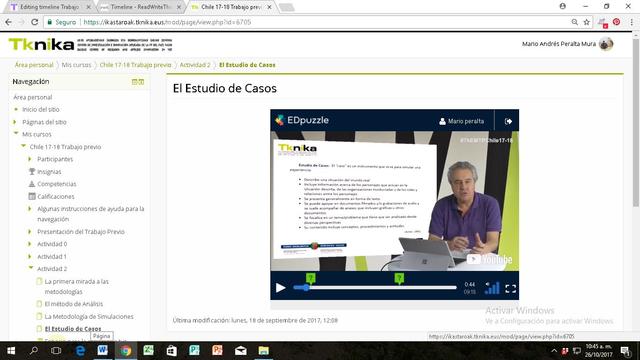Open the Chrome three-dot menu
This screenshot has height=360, width=640.
pyautogui.click(x=631, y=22)
